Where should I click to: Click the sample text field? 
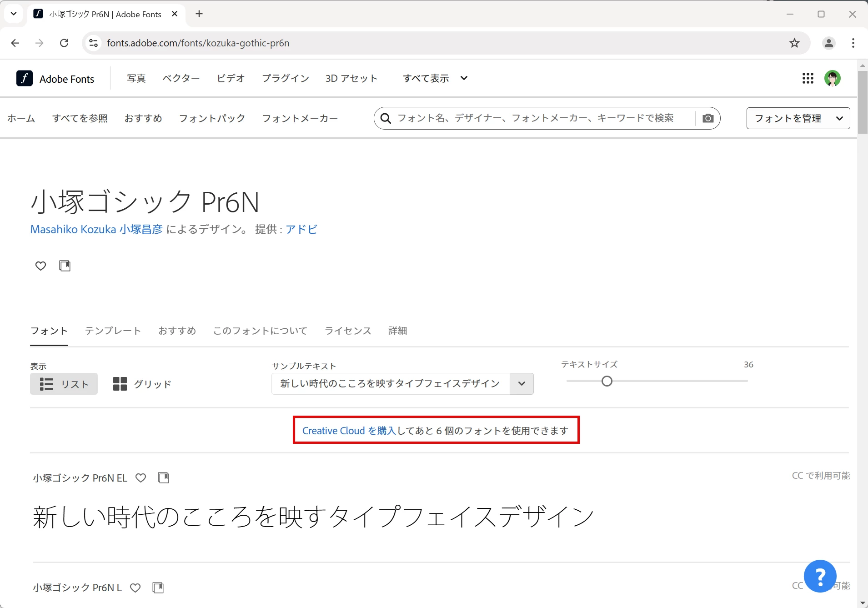point(391,383)
